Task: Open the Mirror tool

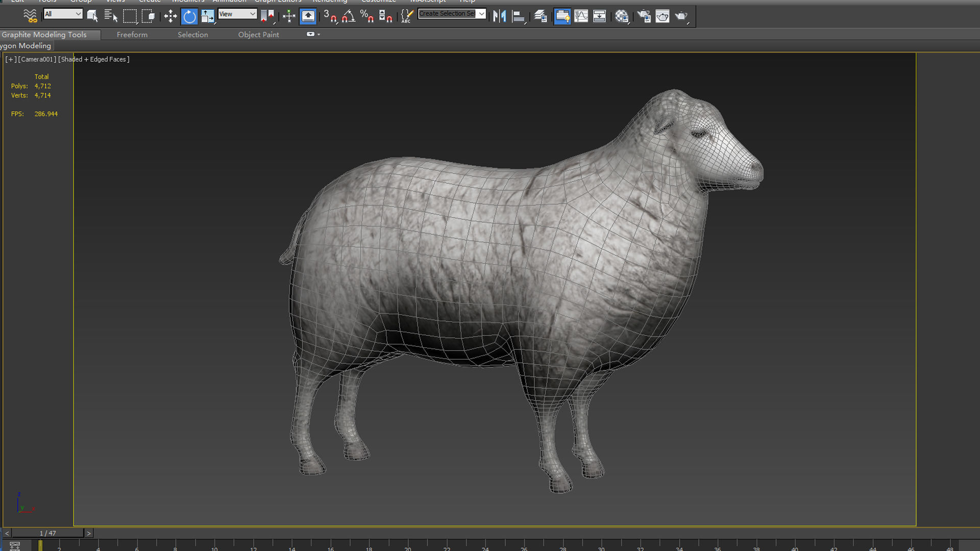Action: (500, 16)
